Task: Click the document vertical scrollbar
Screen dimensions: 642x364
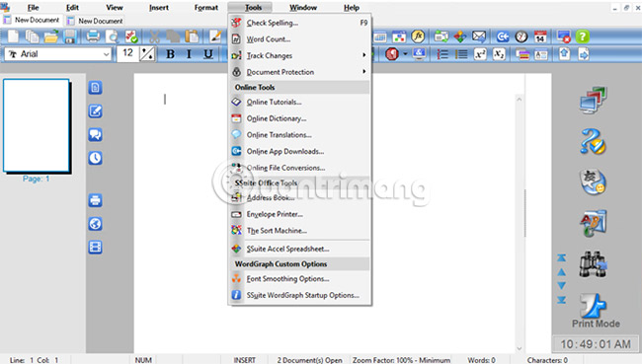Action: (x=520, y=224)
